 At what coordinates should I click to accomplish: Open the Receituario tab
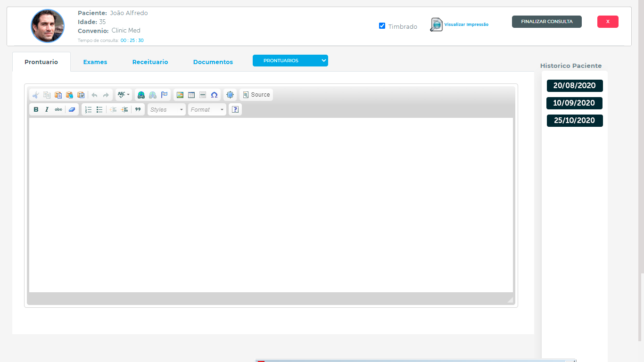[x=150, y=62]
